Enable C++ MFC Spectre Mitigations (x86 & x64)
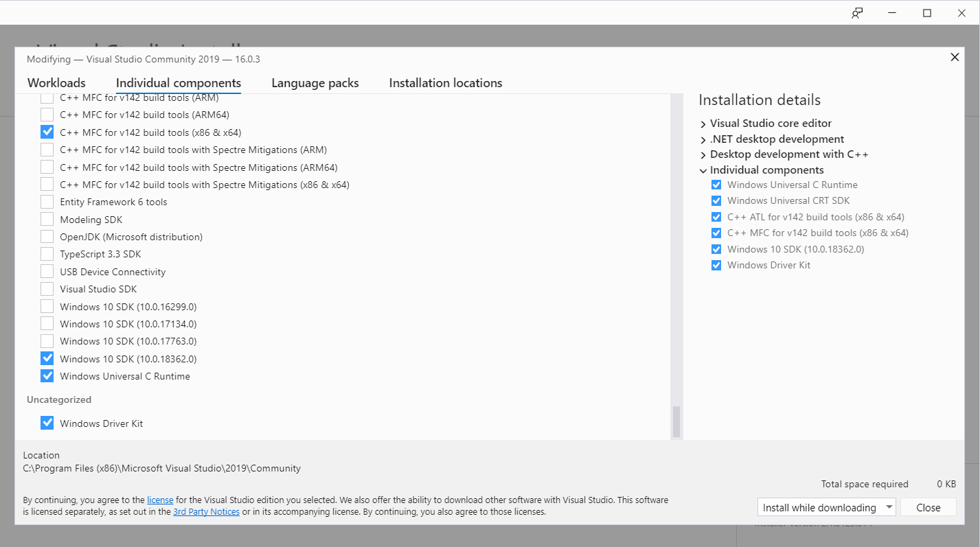 47,184
